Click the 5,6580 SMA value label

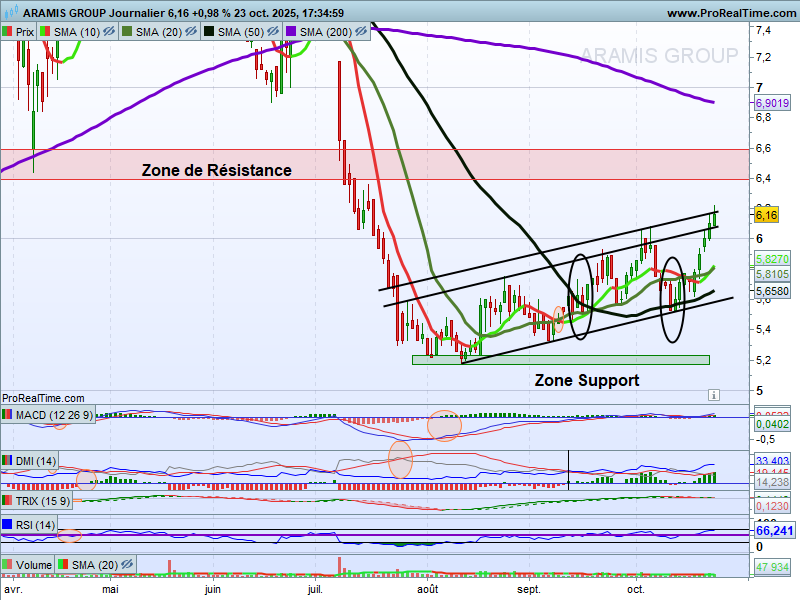click(x=772, y=291)
